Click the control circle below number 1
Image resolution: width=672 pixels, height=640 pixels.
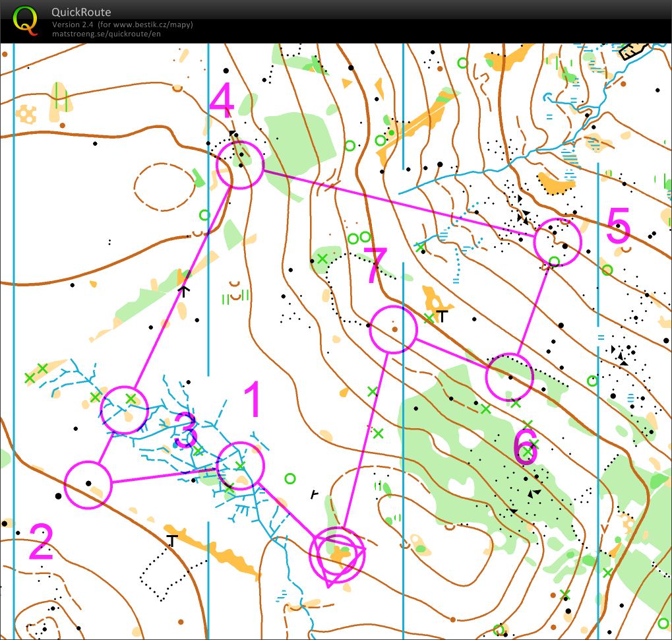tap(240, 466)
